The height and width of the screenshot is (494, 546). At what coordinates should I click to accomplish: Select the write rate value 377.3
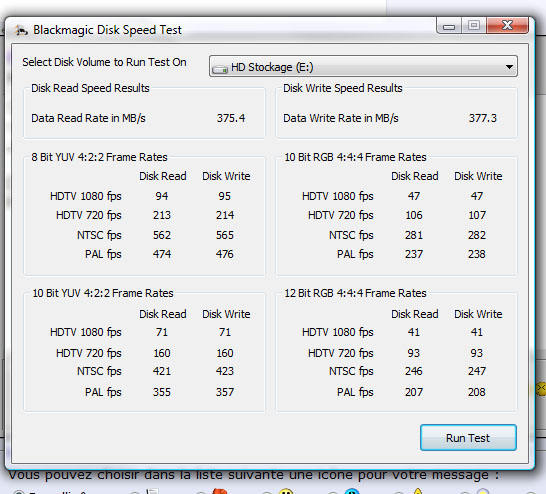click(x=483, y=118)
